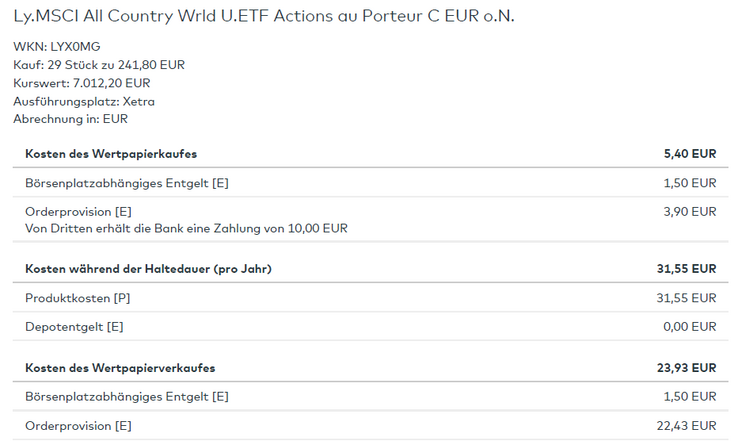Click the WKN LYX0MG line

tap(57, 47)
